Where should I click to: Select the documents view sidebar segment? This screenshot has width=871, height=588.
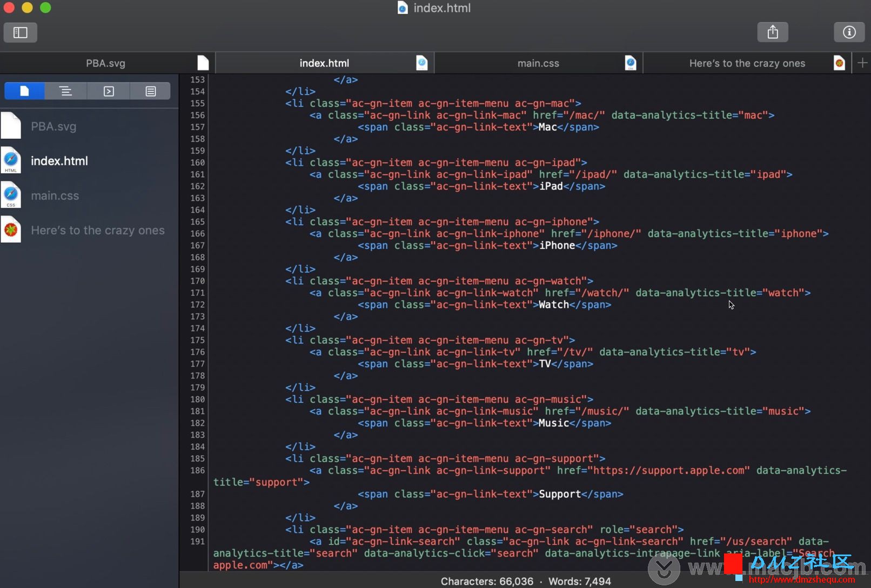pyautogui.click(x=24, y=91)
